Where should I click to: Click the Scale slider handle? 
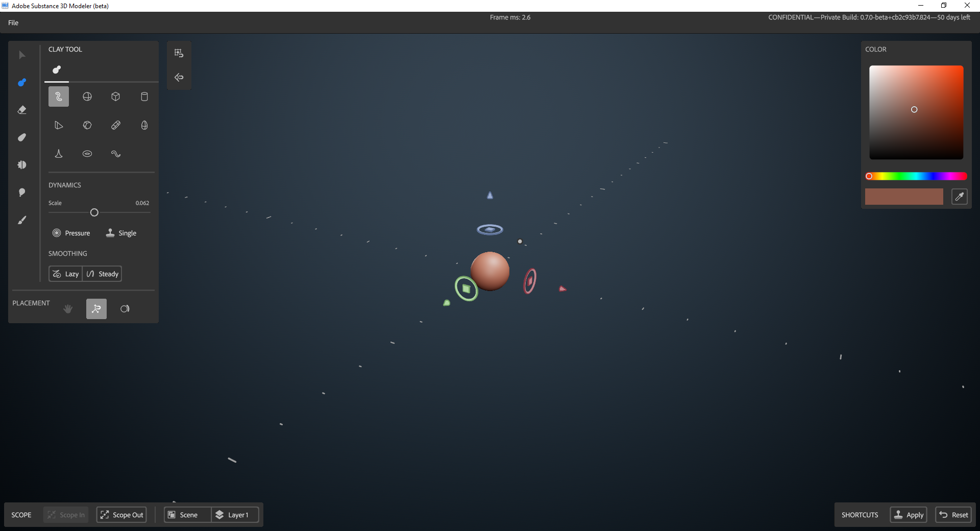[94, 212]
